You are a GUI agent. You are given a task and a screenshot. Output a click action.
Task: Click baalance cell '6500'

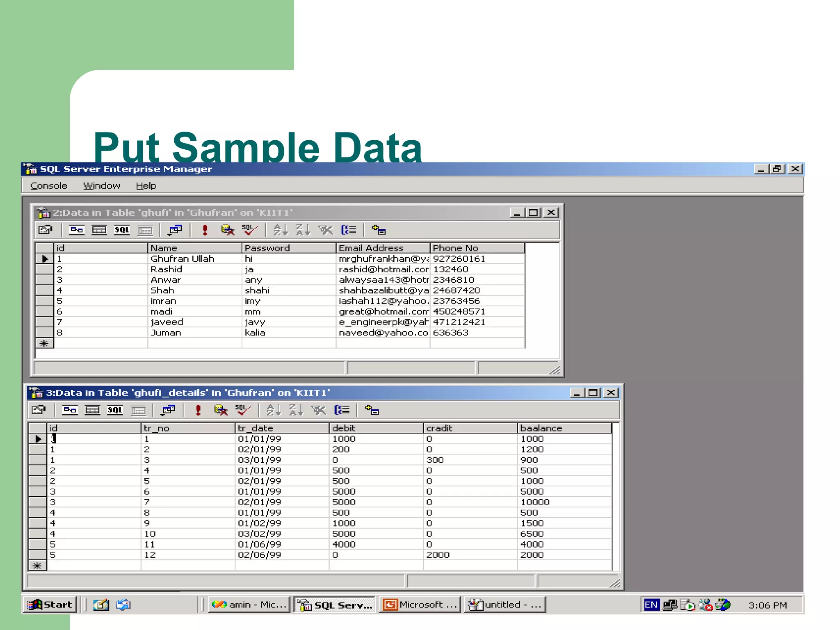click(564, 534)
